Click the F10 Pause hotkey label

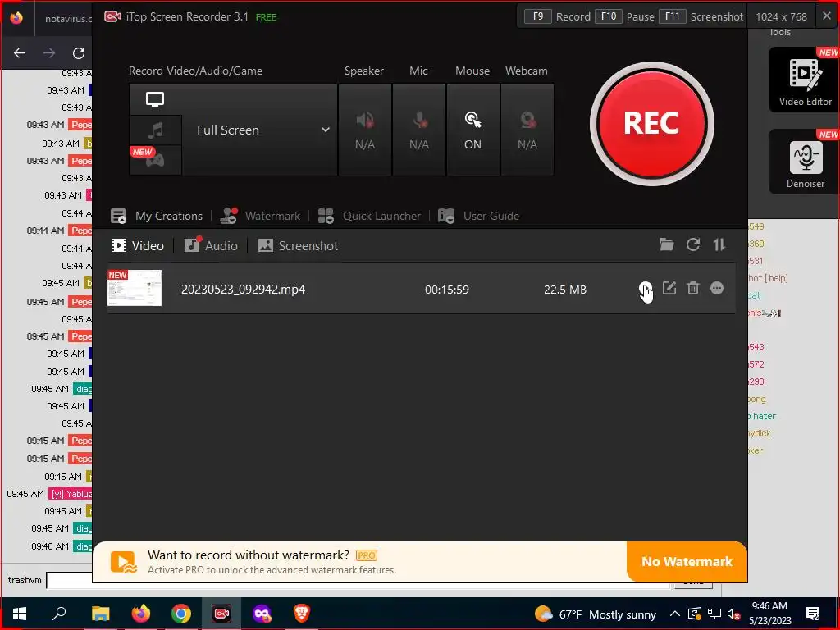tap(624, 16)
